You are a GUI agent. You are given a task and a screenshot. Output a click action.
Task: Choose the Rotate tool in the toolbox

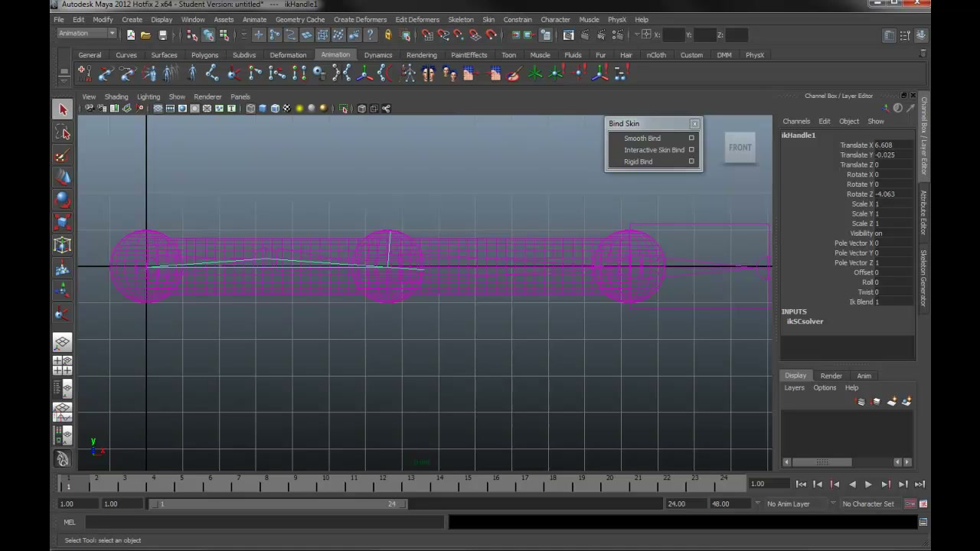click(x=63, y=200)
